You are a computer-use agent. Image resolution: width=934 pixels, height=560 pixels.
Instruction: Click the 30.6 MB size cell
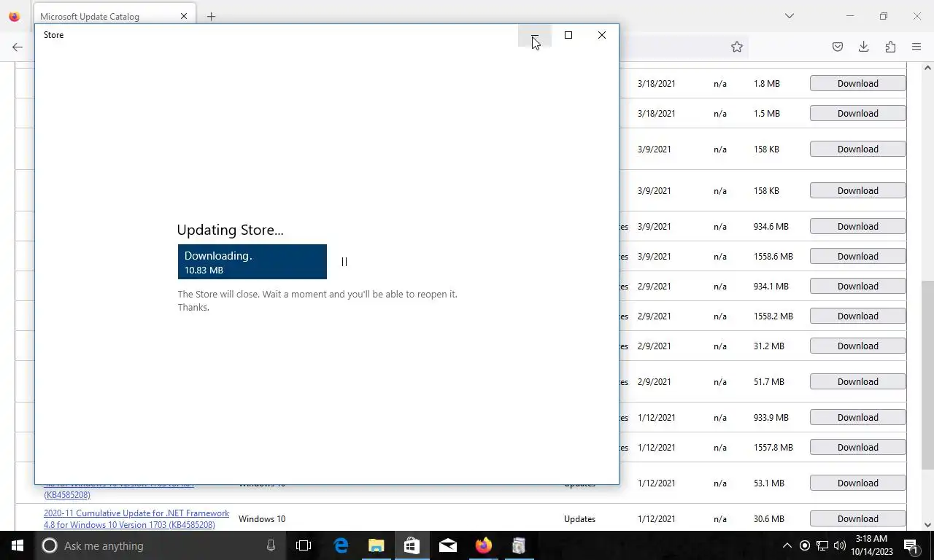coord(768,518)
